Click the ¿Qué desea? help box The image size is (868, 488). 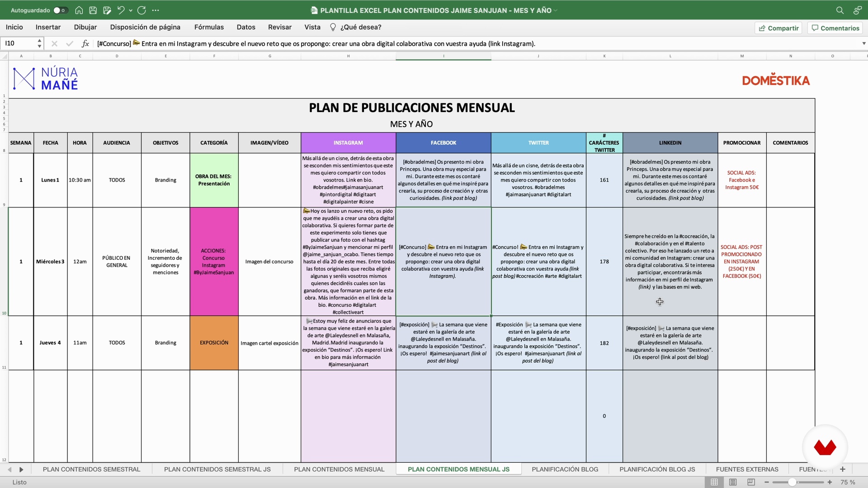pos(356,27)
